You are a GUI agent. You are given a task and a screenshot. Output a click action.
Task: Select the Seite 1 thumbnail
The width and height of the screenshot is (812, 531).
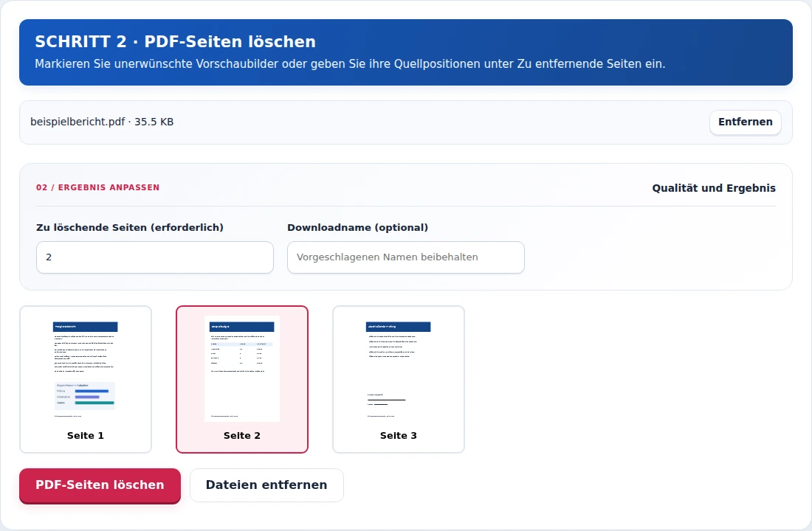click(86, 379)
